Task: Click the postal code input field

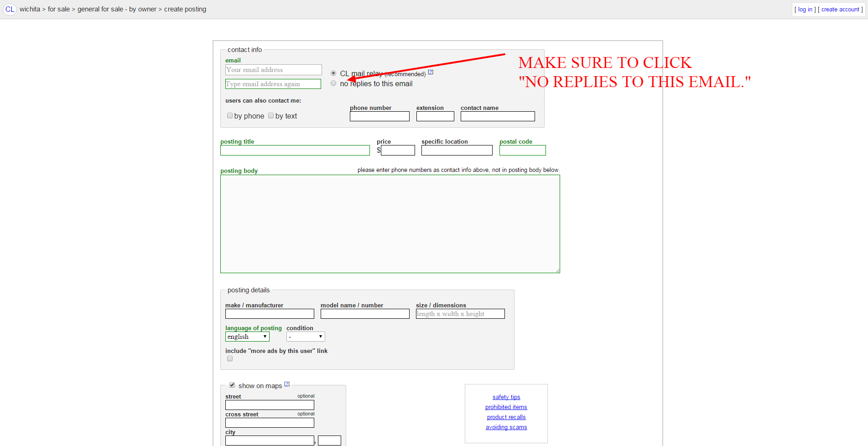Action: [x=522, y=150]
